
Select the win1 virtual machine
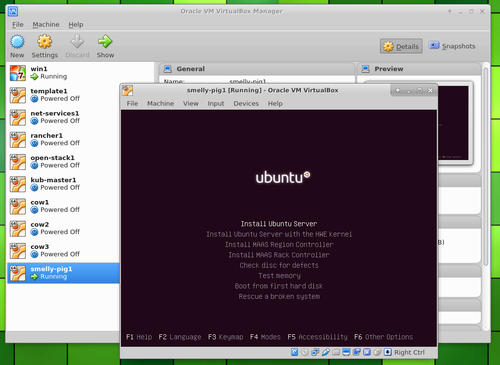tap(63, 73)
